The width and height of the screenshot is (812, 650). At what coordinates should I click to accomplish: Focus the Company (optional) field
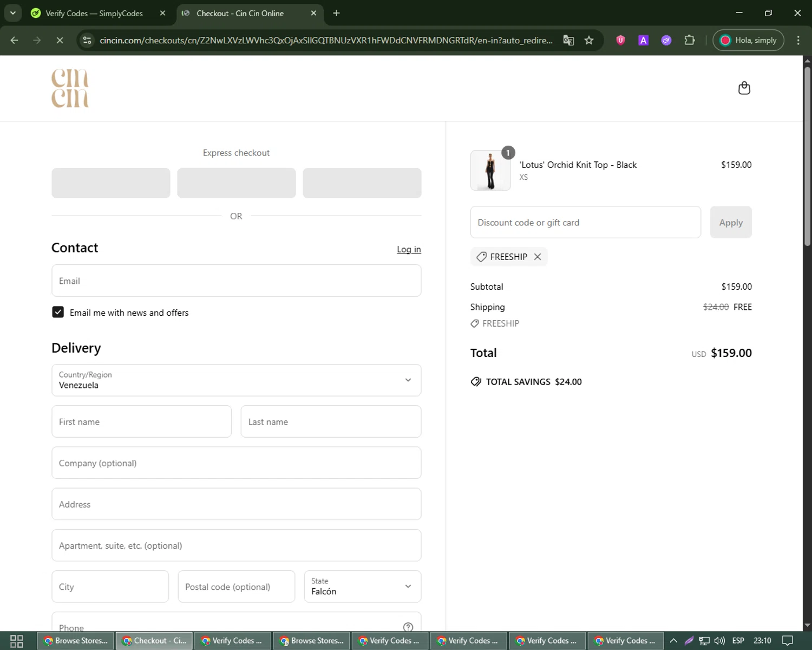[x=236, y=463]
